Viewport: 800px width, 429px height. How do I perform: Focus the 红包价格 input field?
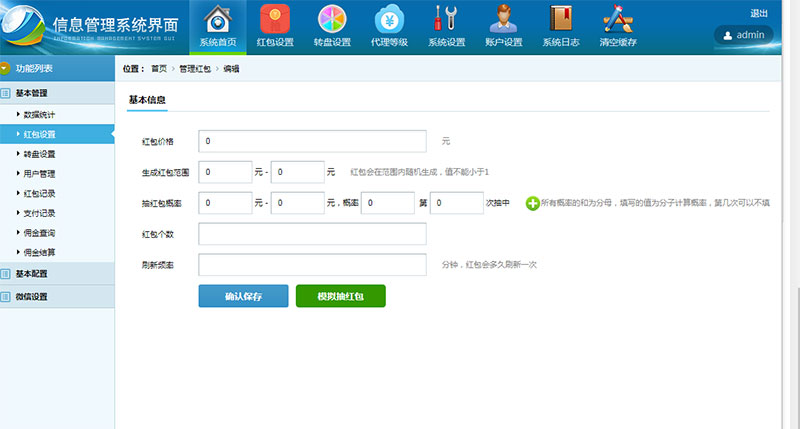point(312,141)
